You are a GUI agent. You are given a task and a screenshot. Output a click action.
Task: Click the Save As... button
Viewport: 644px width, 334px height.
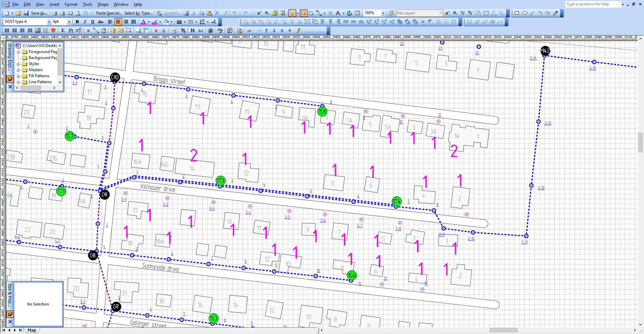[x=39, y=13]
